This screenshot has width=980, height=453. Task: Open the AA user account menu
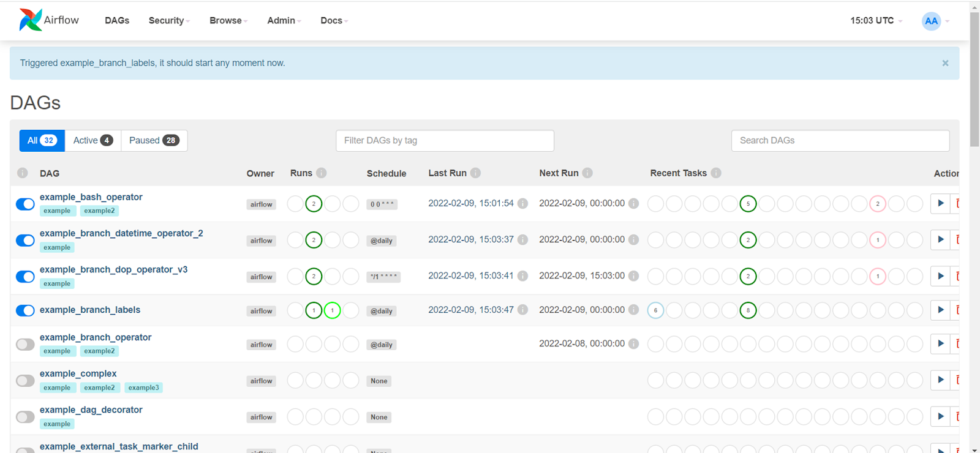935,21
